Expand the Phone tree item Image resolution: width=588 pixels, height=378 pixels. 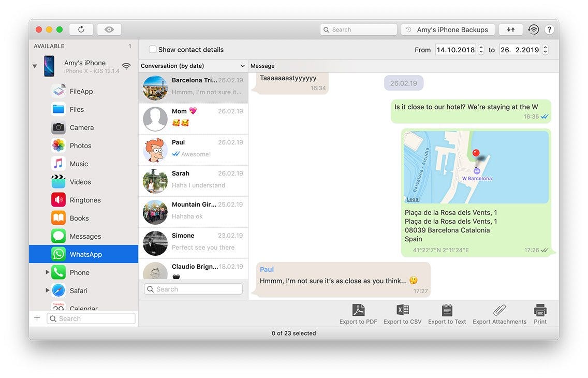click(x=47, y=272)
